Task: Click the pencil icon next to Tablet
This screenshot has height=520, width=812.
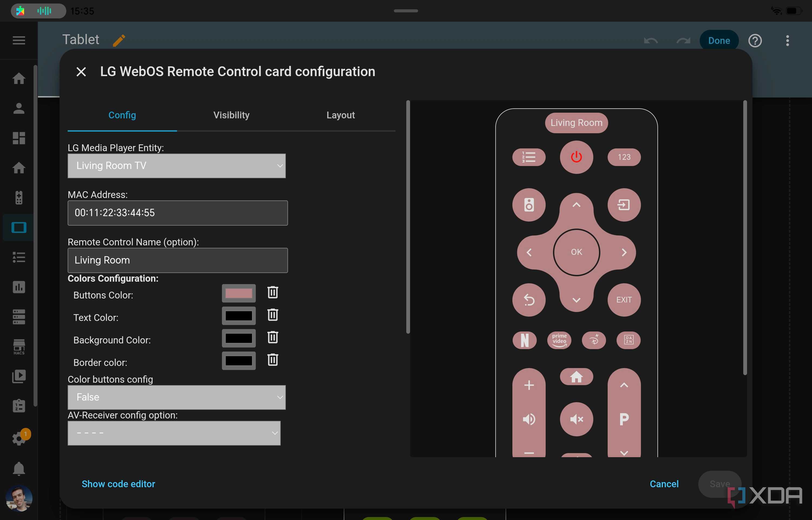Action: coord(119,40)
